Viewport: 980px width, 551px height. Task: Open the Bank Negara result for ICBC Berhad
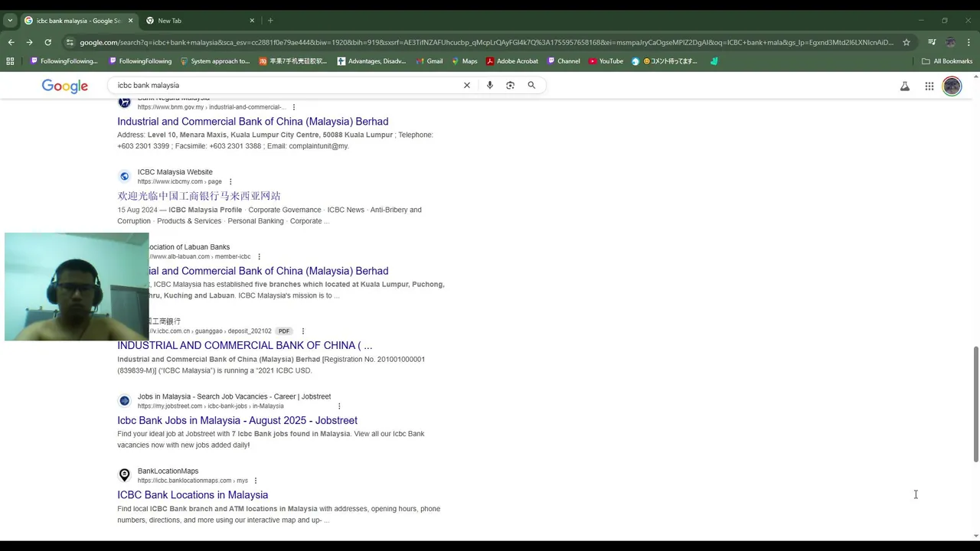(x=253, y=122)
